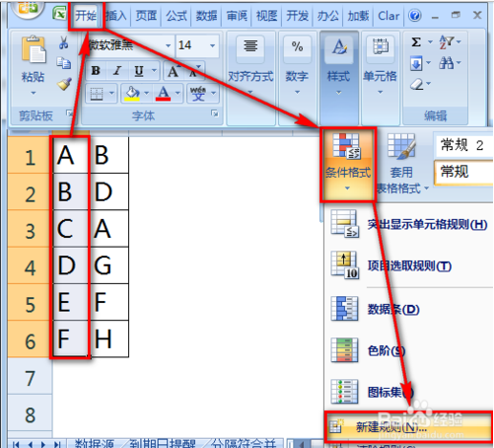Switch to the 插入 ribbon tab

pos(115,15)
